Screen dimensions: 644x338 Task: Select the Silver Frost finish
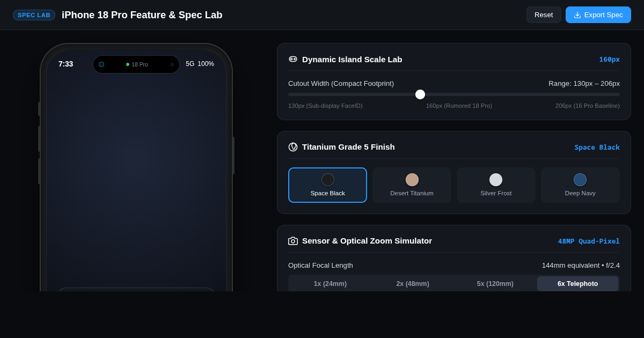point(496,185)
